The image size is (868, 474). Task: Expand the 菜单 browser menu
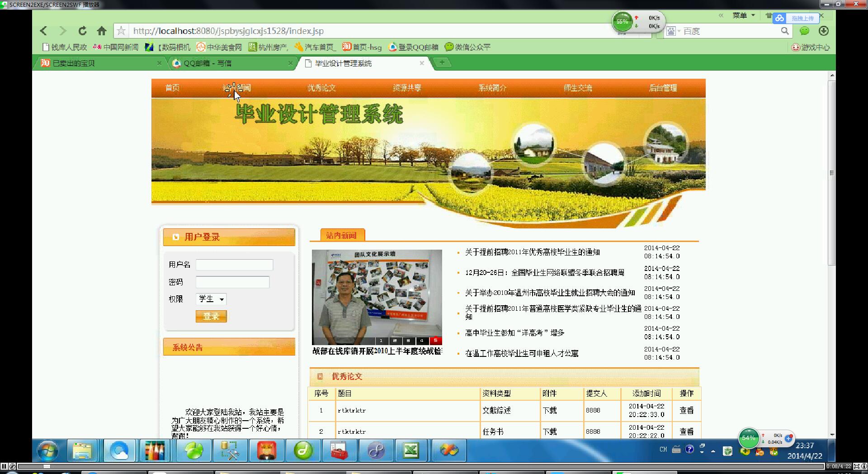point(744,15)
